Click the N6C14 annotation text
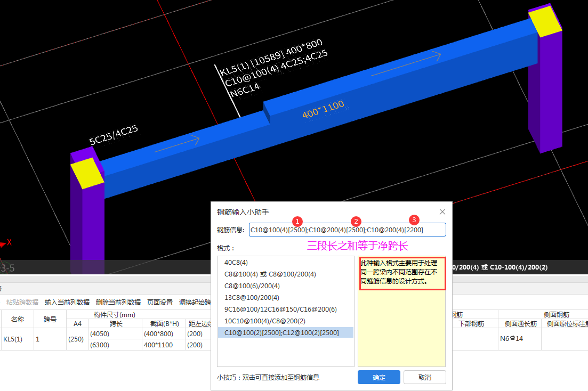Viewport: 588px width, 391px height. point(245,90)
